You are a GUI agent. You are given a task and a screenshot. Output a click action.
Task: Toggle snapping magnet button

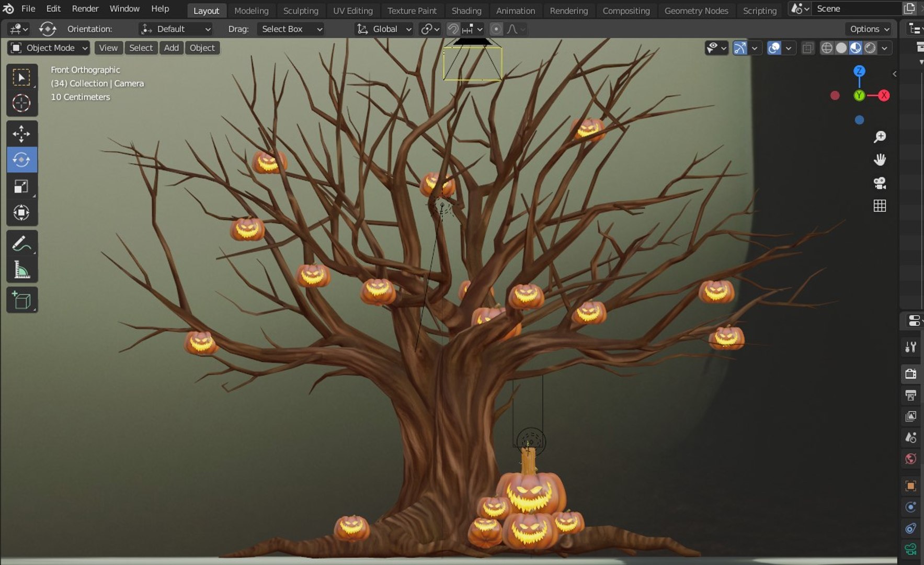coord(453,29)
